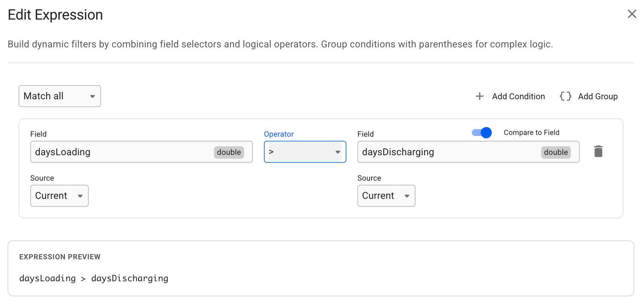Click into the daysLoading field input
This screenshot has height=307, width=644.
[120, 152]
